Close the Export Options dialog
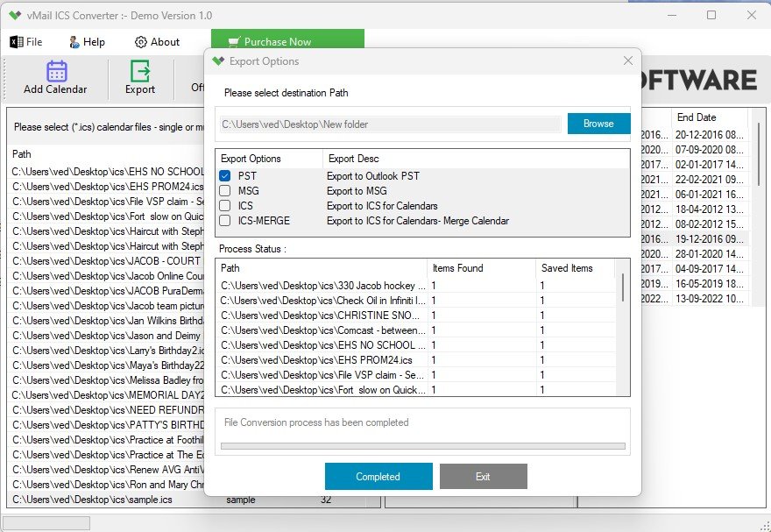This screenshot has width=771, height=532. click(x=628, y=60)
